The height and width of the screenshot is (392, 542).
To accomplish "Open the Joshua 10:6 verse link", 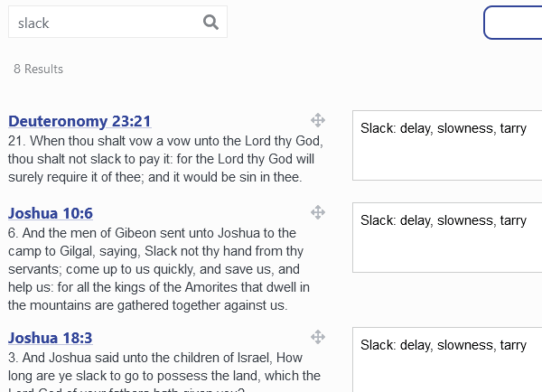I will (51, 213).
